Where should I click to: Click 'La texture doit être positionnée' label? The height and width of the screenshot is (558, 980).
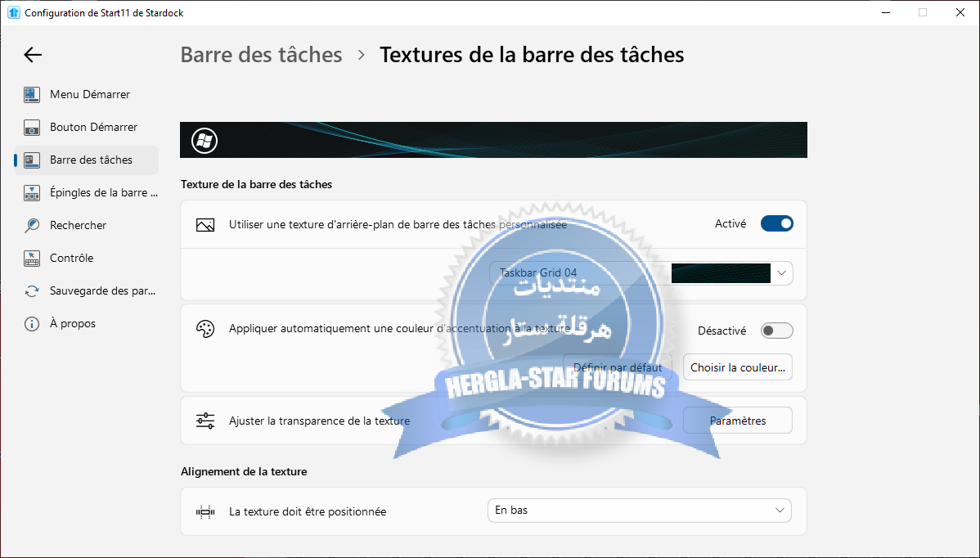[x=308, y=511]
